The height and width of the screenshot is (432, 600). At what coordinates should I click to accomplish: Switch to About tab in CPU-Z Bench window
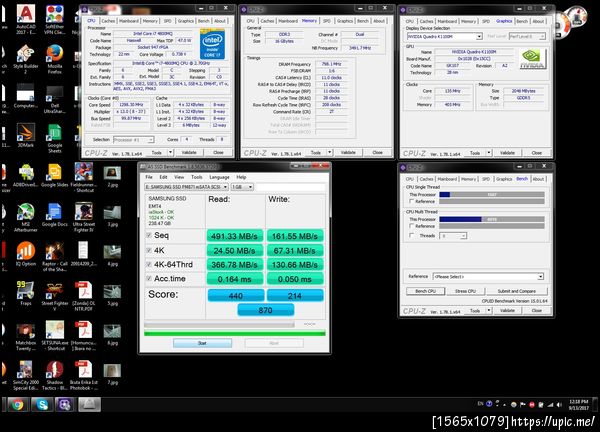click(538, 179)
